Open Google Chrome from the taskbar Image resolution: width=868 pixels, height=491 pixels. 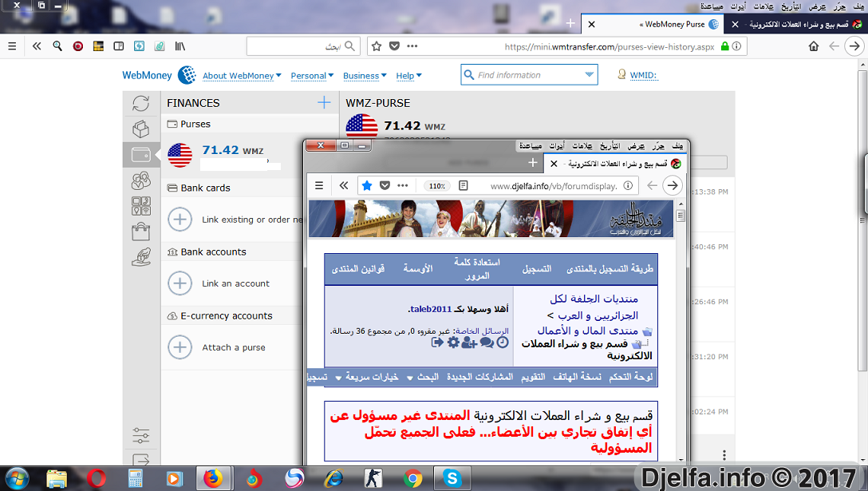pyautogui.click(x=413, y=478)
